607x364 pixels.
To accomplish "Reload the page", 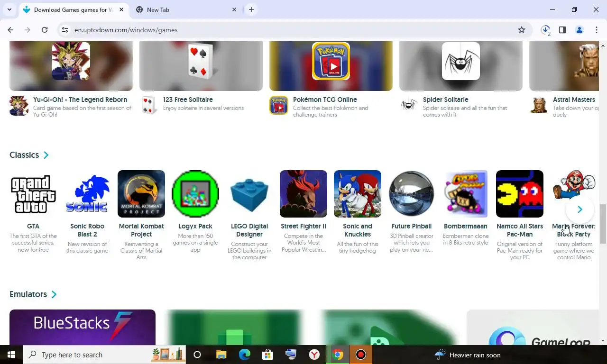I will pos(45,30).
